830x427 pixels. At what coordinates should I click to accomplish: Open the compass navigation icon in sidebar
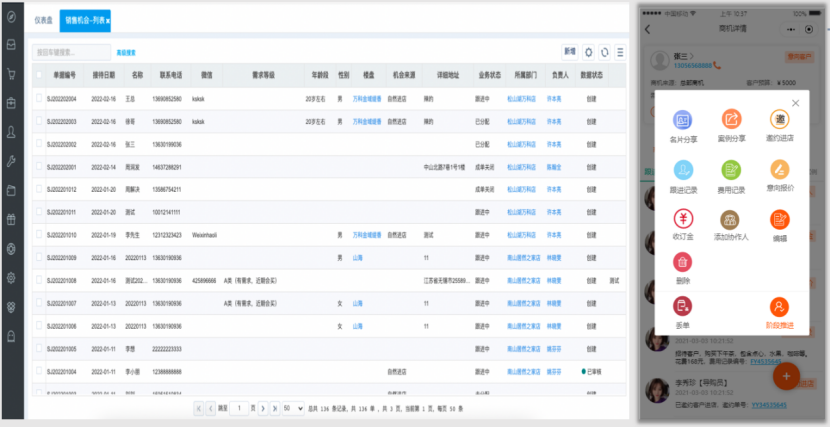coord(11,17)
